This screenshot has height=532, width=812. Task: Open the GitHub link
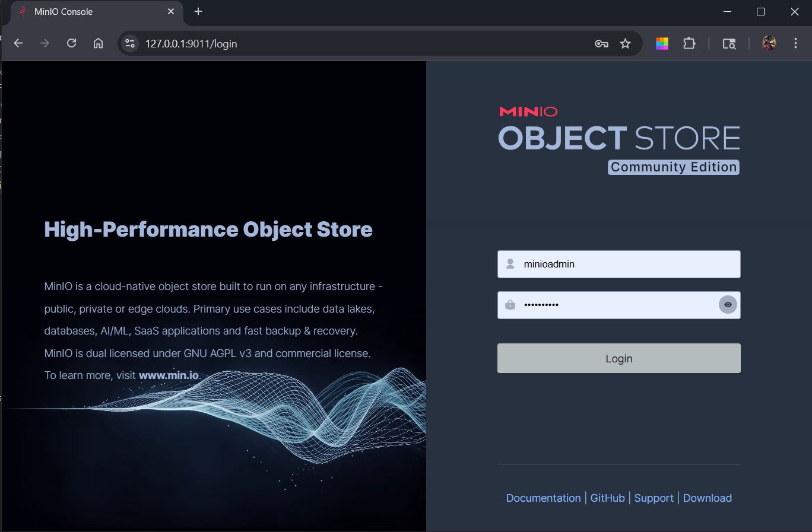pyautogui.click(x=607, y=498)
